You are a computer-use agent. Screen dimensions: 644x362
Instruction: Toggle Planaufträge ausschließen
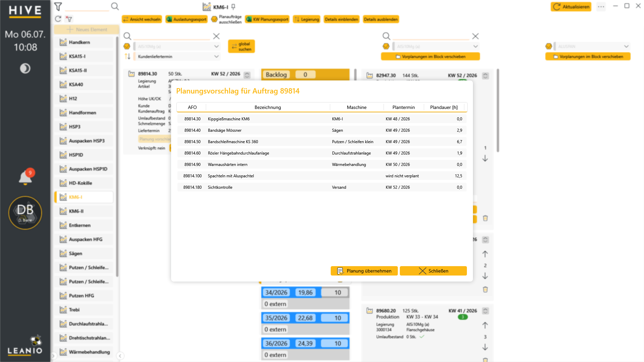click(x=226, y=19)
